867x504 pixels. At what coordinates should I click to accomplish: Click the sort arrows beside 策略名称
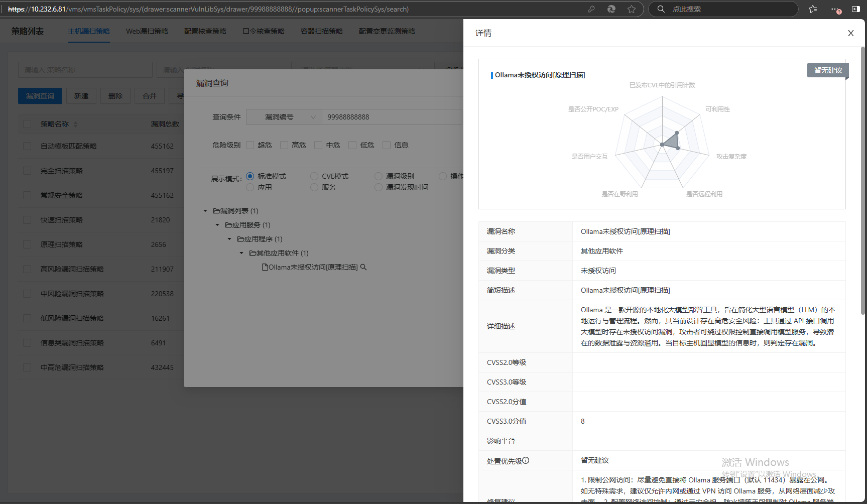coord(75,124)
